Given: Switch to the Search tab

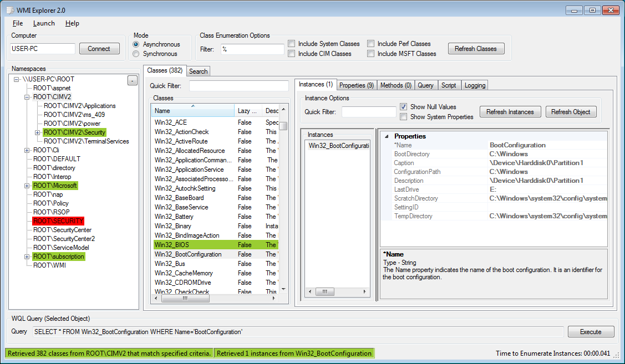Looking at the screenshot, I should pyautogui.click(x=198, y=71).
